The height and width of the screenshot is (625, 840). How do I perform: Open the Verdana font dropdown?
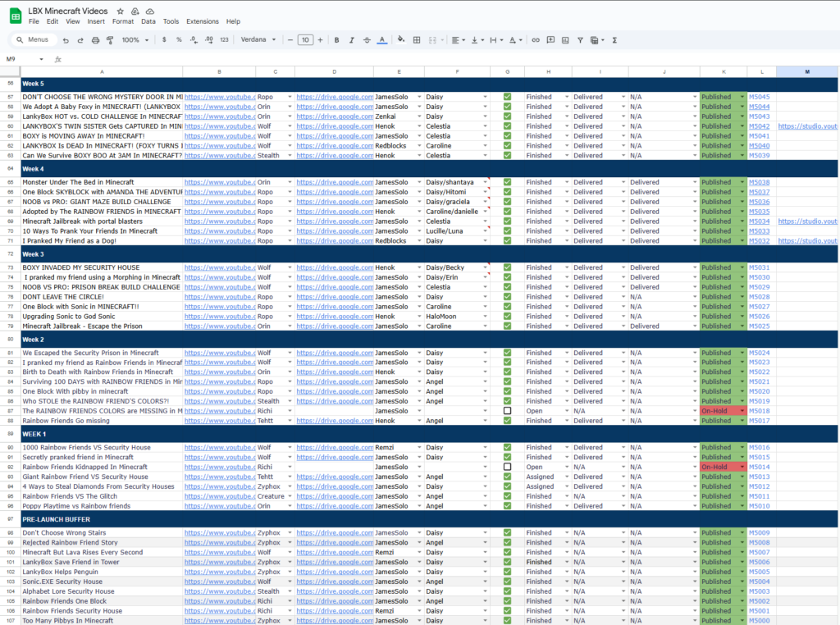click(x=258, y=39)
